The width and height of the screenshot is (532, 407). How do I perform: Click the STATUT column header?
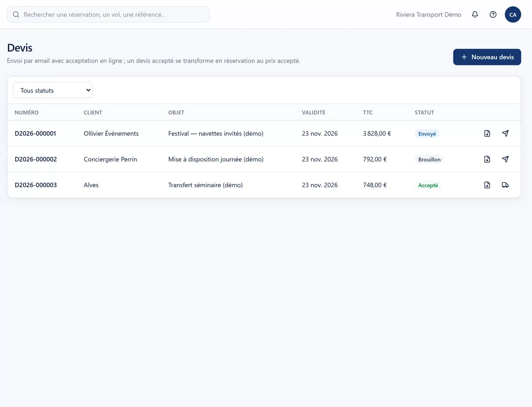(424, 112)
